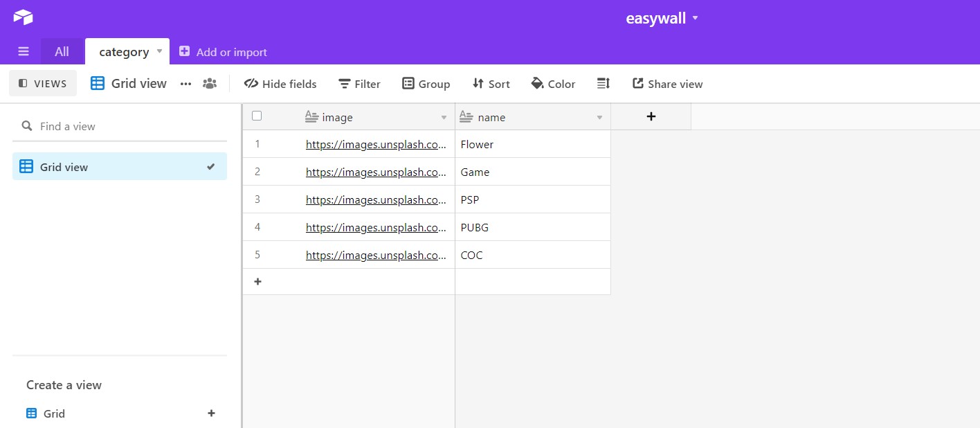This screenshot has width=980, height=428.
Task: Select the category table tab
Action: pos(124,52)
